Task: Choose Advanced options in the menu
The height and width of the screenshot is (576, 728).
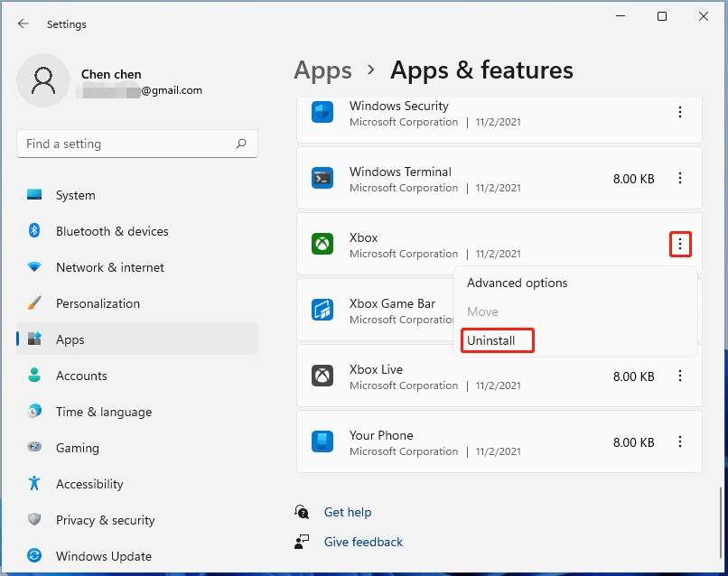Action: [517, 283]
